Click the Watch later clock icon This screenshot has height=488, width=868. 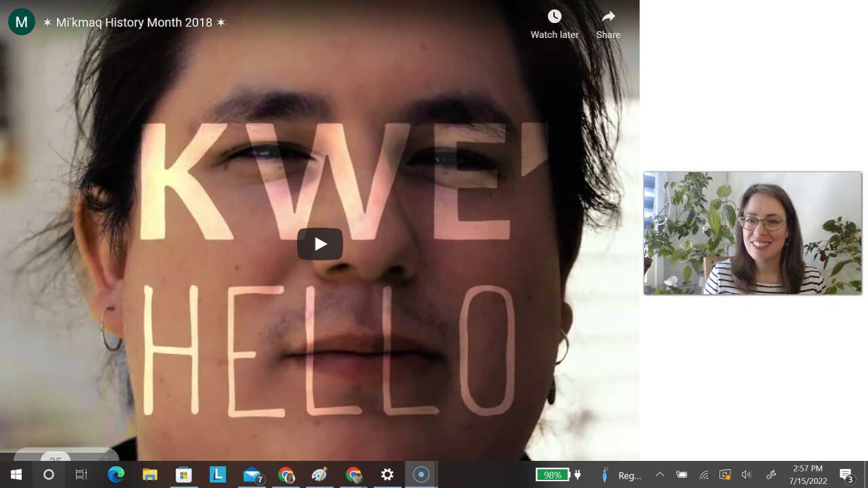pyautogui.click(x=554, y=16)
